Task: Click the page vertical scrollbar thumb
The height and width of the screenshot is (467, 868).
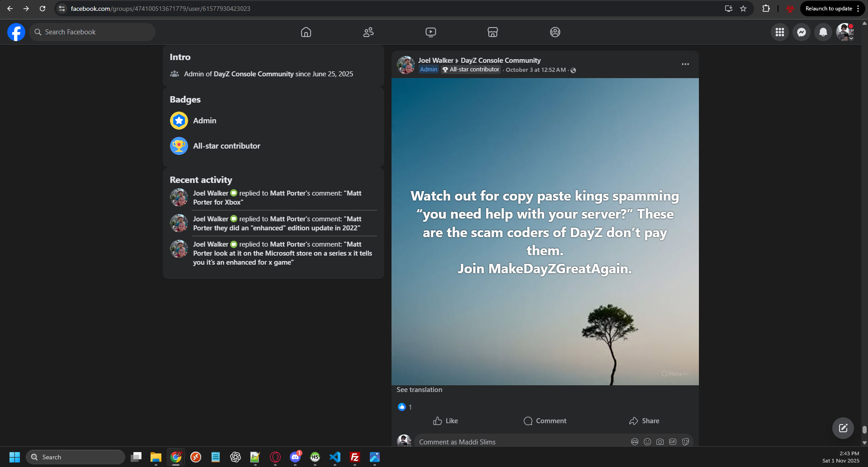Action: click(x=864, y=430)
